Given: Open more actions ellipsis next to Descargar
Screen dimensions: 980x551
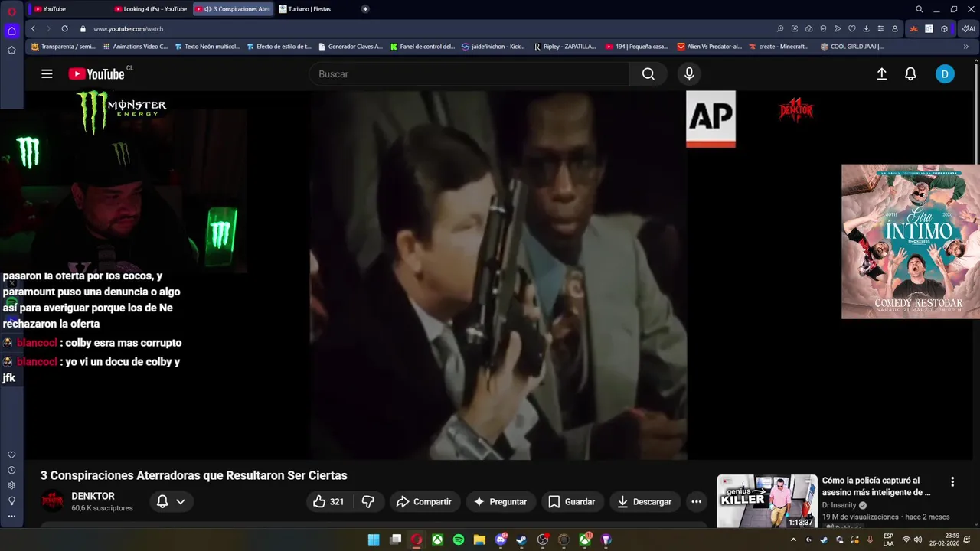Looking at the screenshot, I should point(696,501).
